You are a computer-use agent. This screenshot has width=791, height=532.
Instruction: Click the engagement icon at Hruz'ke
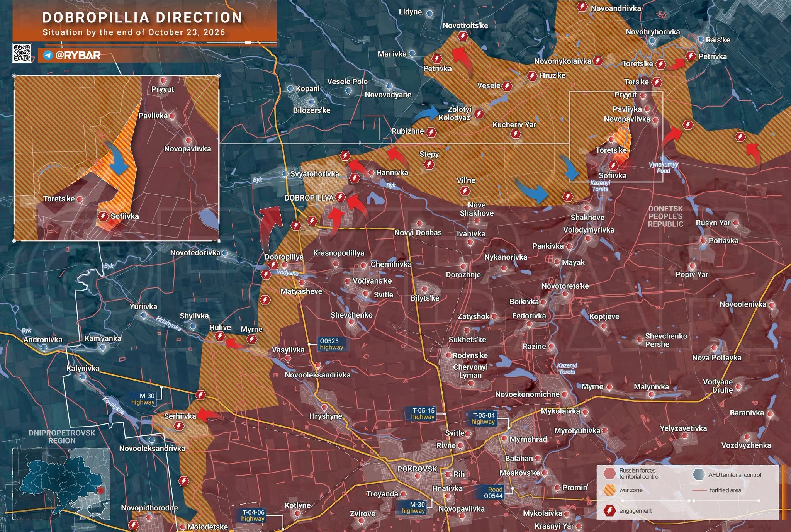click(532, 76)
